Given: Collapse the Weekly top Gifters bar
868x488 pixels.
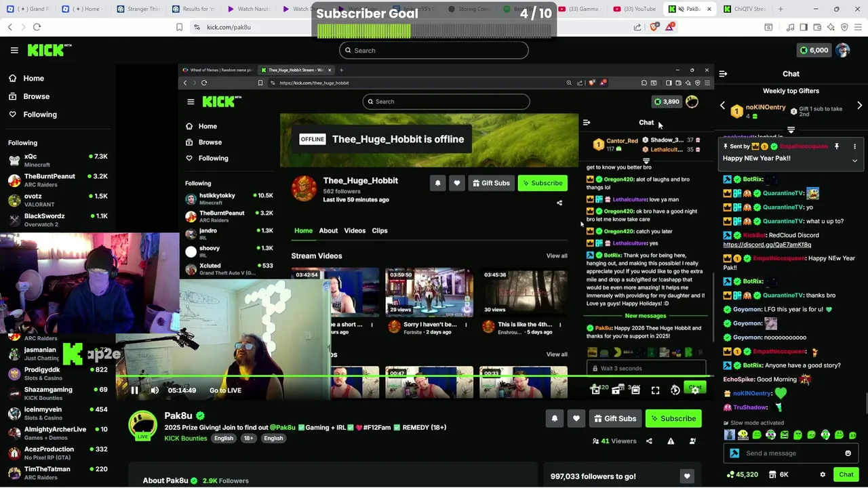Looking at the screenshot, I should coord(791,129).
